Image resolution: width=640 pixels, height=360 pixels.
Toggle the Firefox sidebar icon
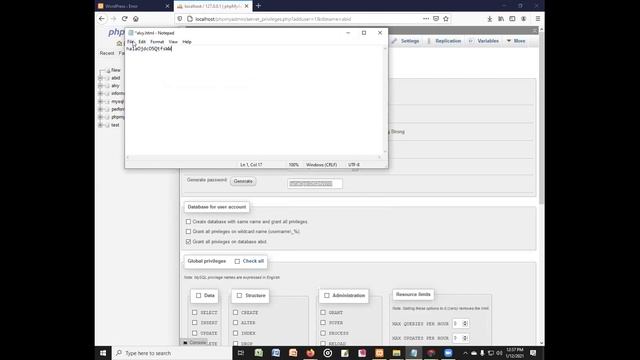pos(512,19)
